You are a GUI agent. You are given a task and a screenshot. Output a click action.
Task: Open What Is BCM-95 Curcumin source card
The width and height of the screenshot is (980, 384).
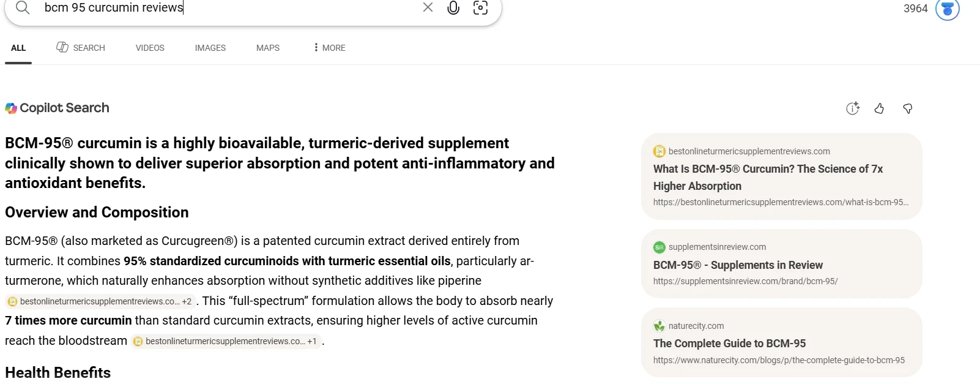tap(781, 176)
